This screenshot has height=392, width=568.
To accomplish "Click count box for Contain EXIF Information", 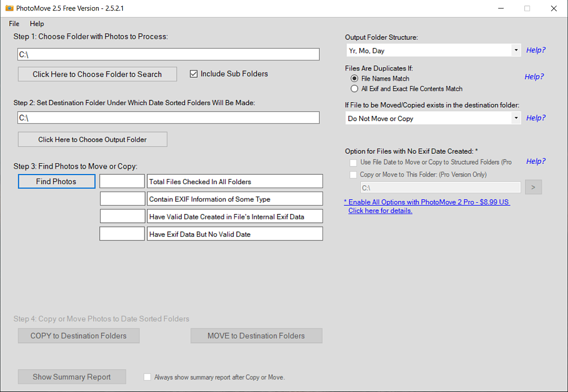I will coord(122,199).
